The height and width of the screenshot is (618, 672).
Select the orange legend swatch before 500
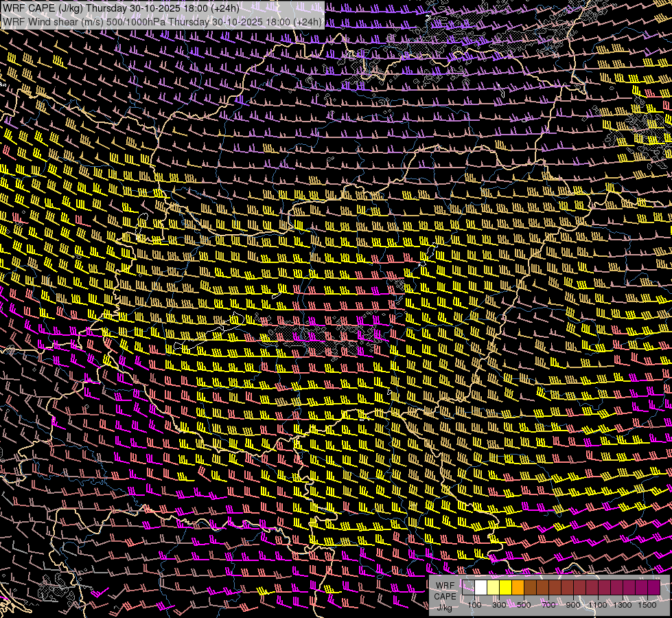[x=518, y=587]
